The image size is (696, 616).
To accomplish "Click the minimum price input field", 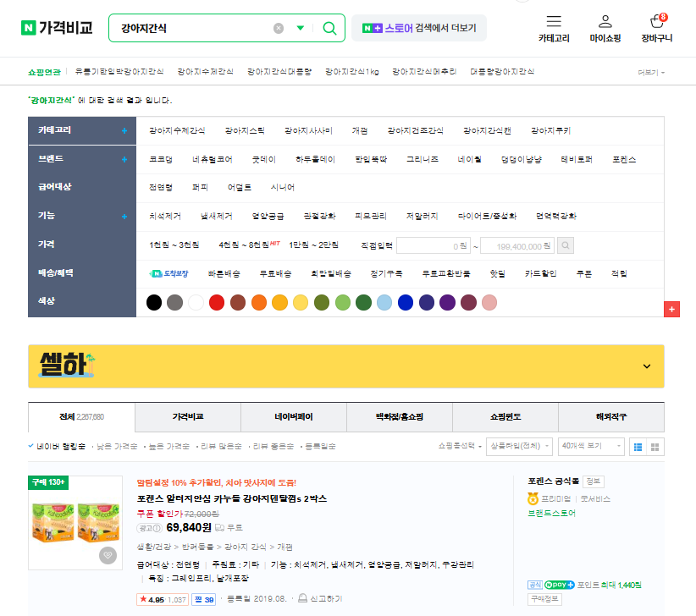I will 434,245.
